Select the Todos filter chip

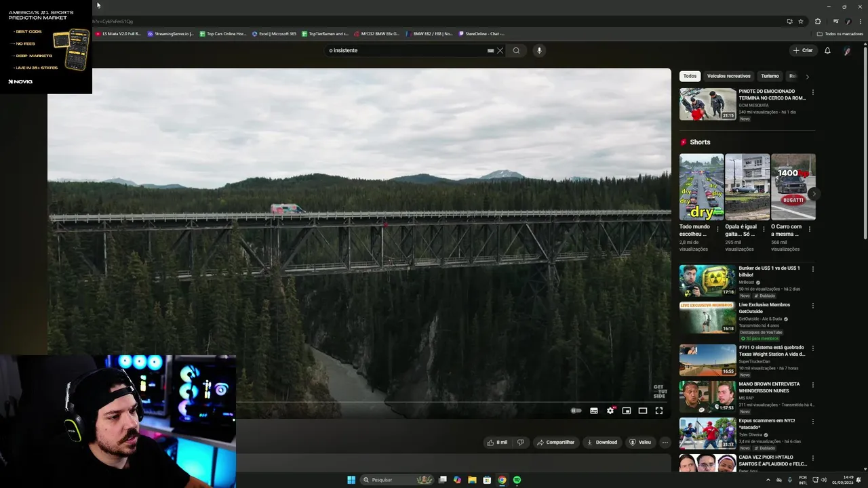coord(690,76)
